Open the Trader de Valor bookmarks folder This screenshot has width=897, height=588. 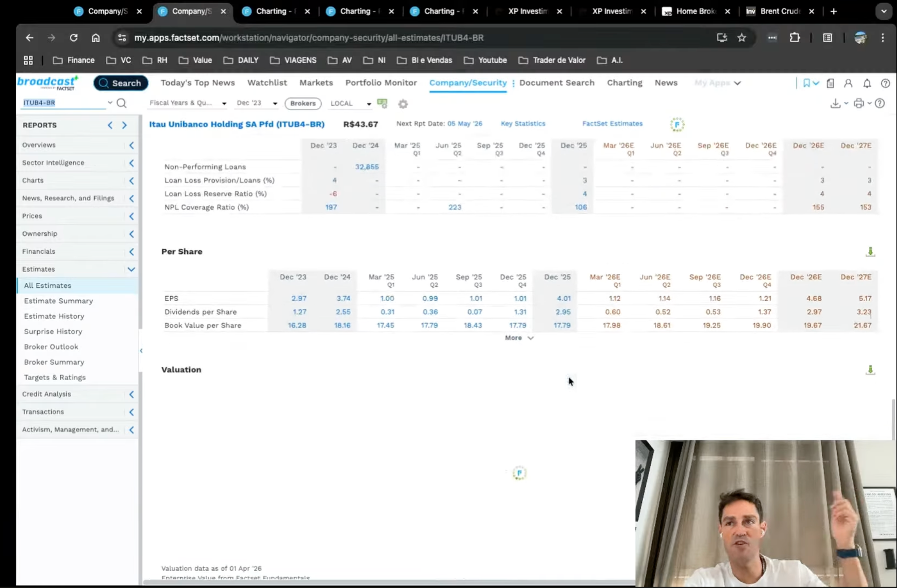553,60
